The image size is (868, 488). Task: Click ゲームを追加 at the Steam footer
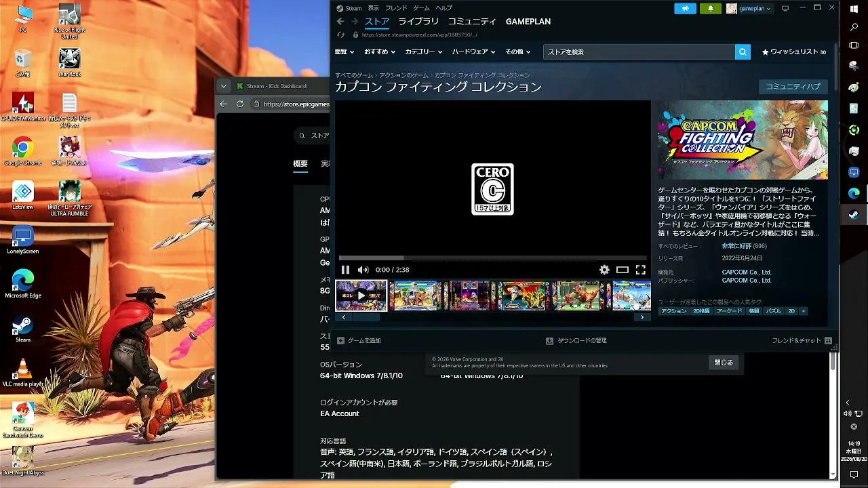point(359,341)
